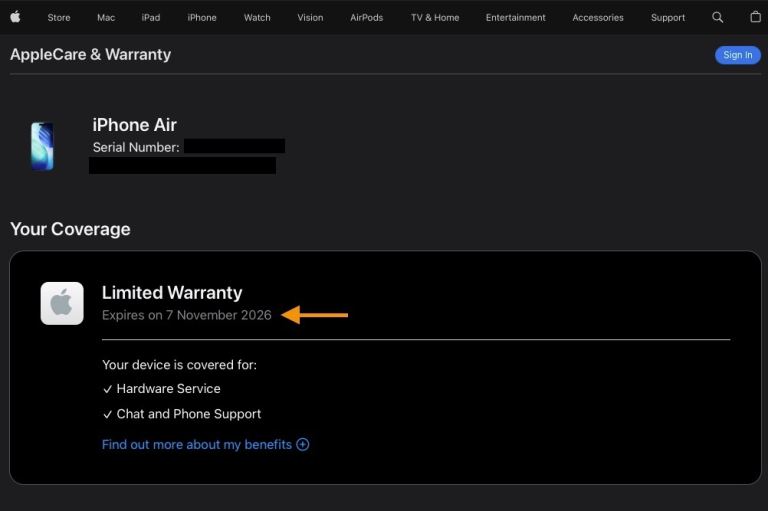Open the shopping bag icon
The height and width of the screenshot is (511, 768).
(755, 17)
